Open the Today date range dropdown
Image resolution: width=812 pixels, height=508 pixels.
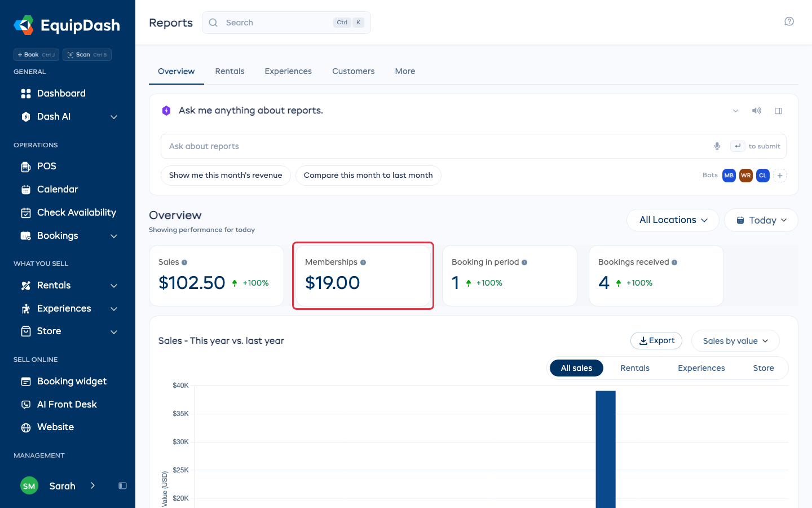pos(761,220)
